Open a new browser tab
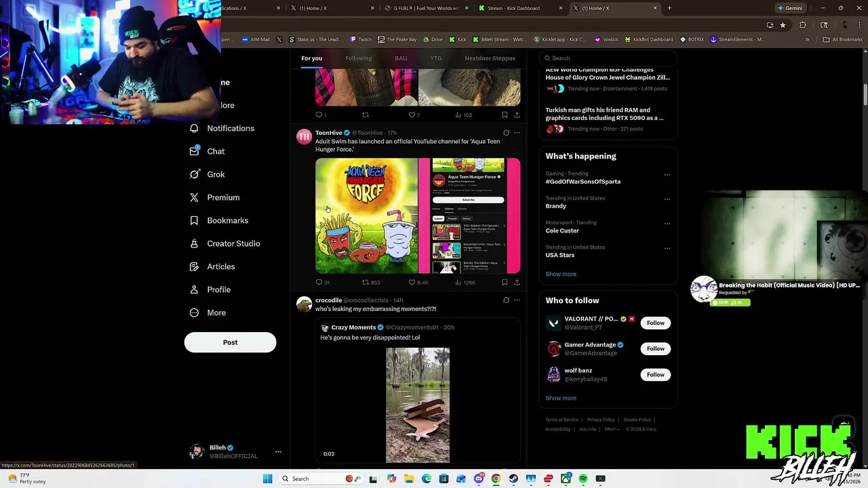This screenshot has height=488, width=868. [x=669, y=8]
